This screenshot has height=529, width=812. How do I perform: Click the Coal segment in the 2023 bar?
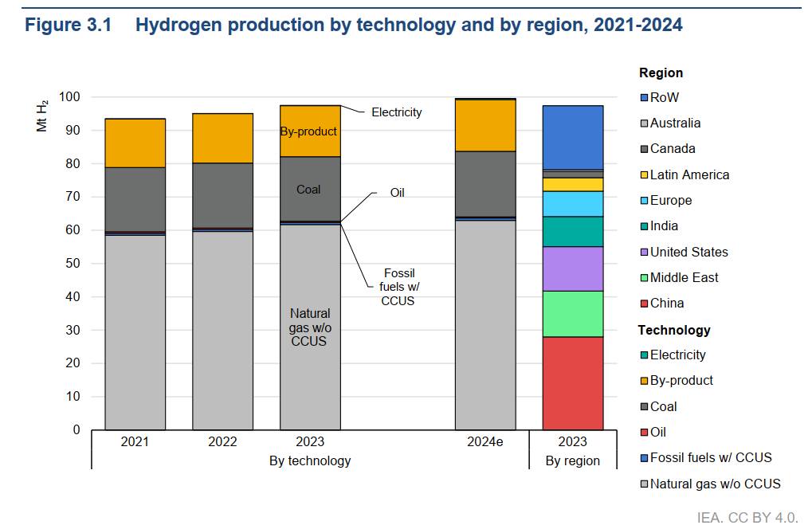[309, 189]
